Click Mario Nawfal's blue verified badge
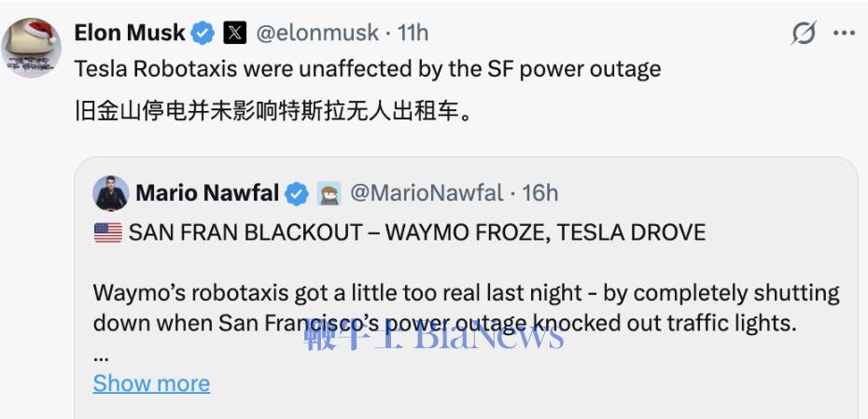The image size is (868, 419). click(x=297, y=194)
